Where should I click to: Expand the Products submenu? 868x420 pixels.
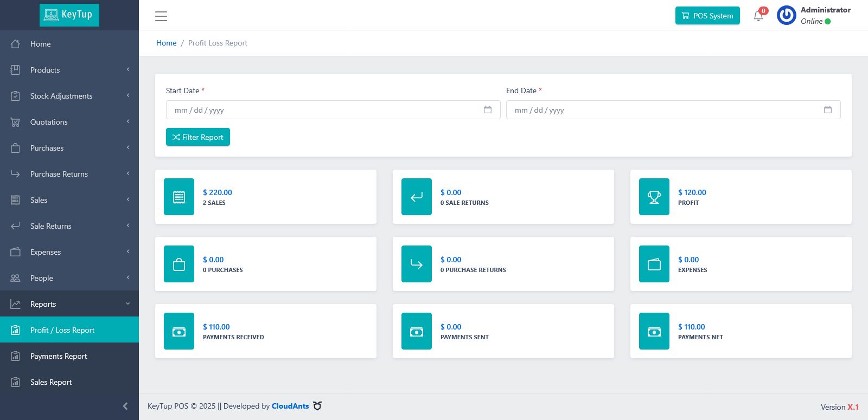pyautogui.click(x=69, y=70)
